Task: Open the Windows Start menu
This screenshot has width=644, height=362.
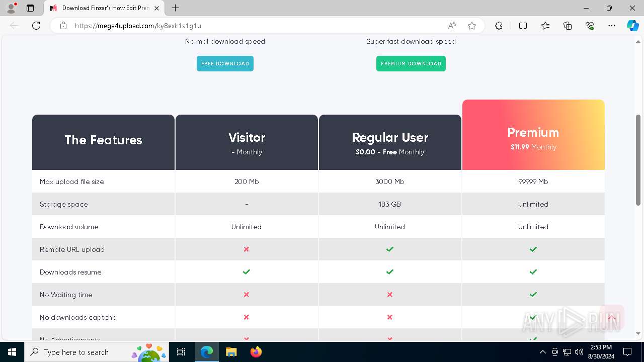Action: tap(12, 352)
